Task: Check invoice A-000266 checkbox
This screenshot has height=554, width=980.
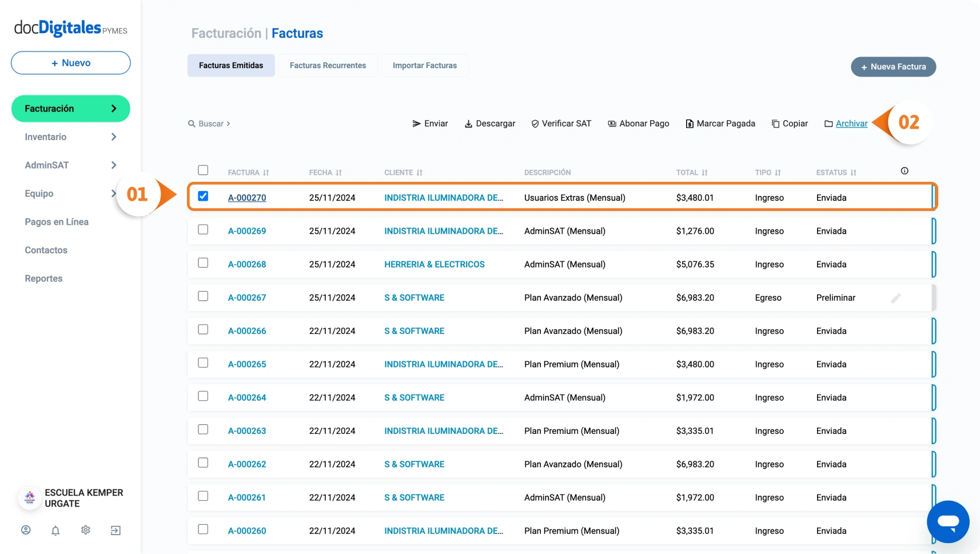Action: [203, 329]
